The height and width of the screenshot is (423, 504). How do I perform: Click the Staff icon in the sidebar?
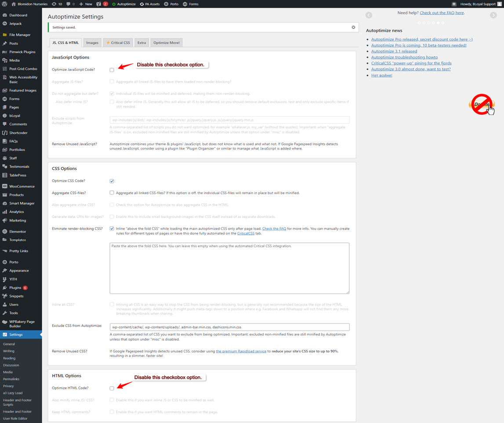(x=4, y=158)
